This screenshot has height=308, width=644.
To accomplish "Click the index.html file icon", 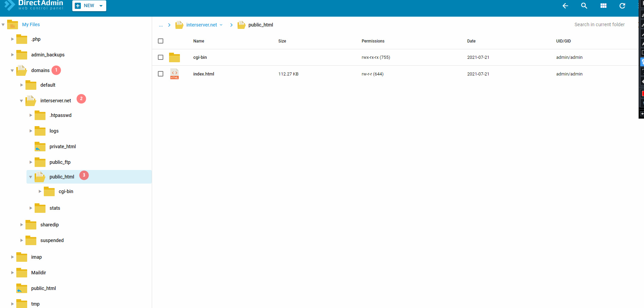I will point(174,74).
